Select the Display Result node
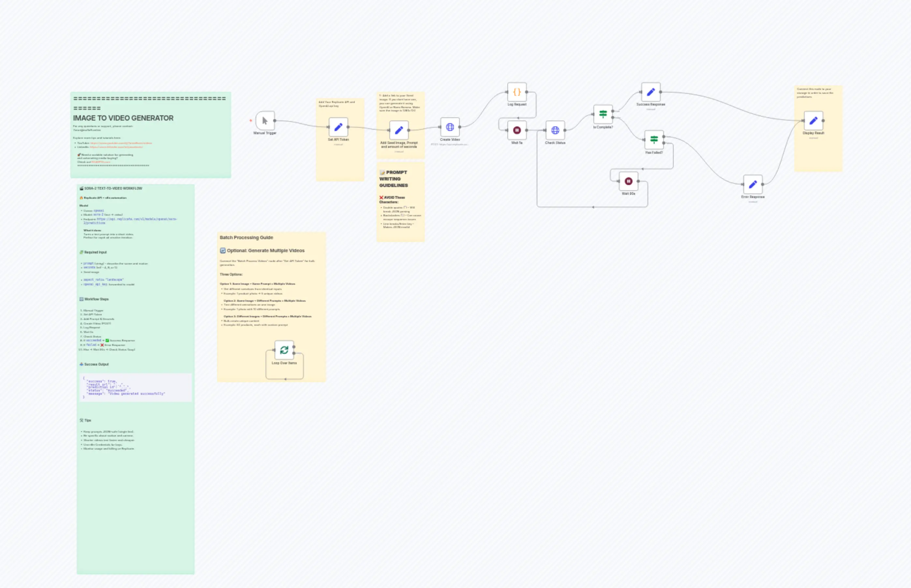Image resolution: width=911 pixels, height=588 pixels. click(x=813, y=121)
